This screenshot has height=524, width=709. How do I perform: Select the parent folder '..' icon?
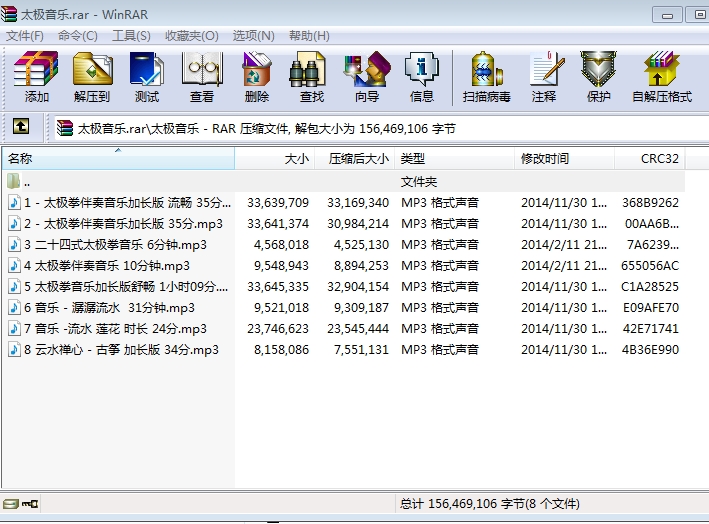pos(14,181)
